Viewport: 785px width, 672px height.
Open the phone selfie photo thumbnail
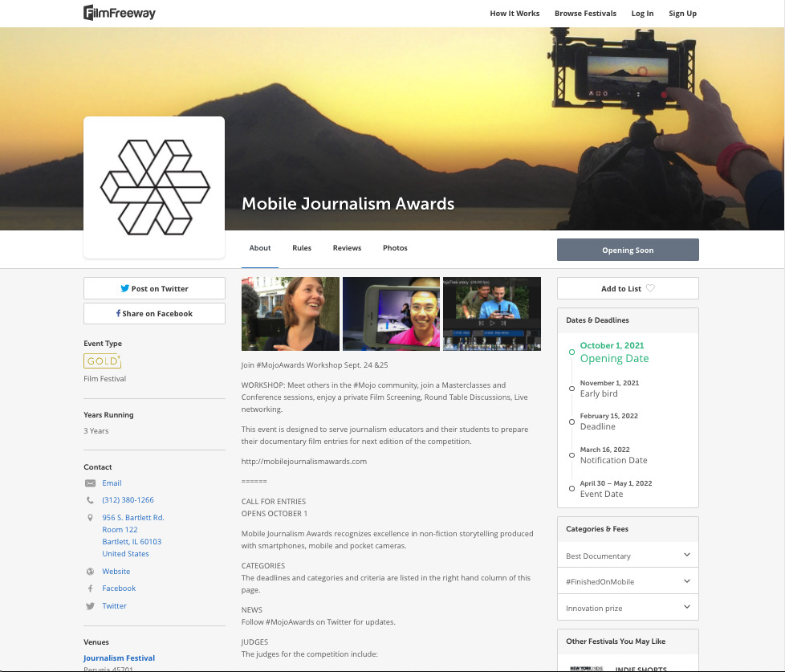click(x=391, y=314)
